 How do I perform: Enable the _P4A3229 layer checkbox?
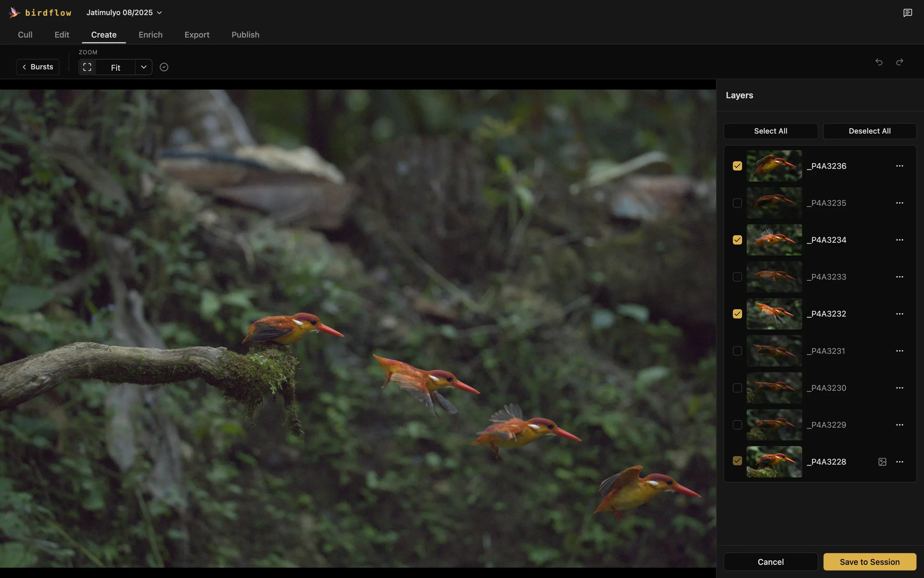[x=737, y=425]
